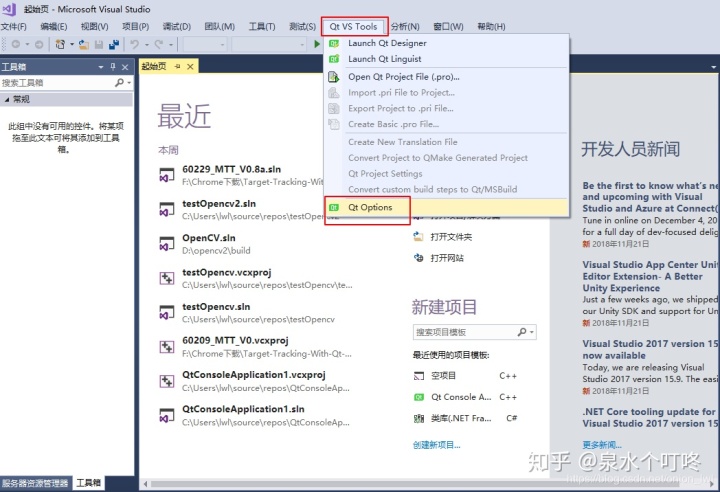Open the 创建新项目... link
This screenshot has width=720, height=492.
click(x=436, y=445)
